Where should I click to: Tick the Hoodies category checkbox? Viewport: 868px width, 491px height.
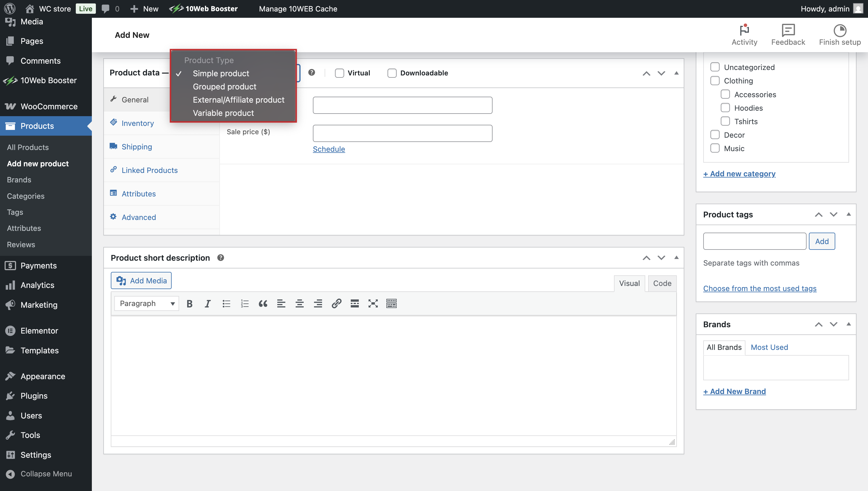[725, 108]
